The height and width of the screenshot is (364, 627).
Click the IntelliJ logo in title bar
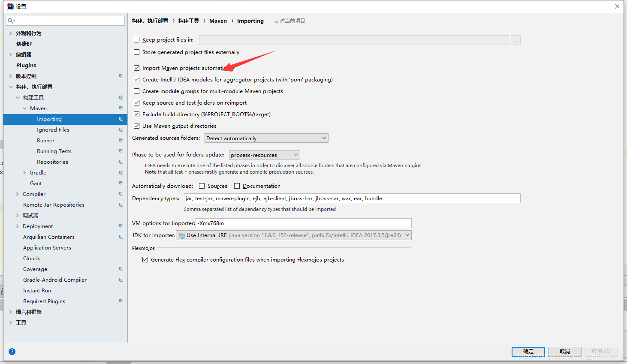10,6
